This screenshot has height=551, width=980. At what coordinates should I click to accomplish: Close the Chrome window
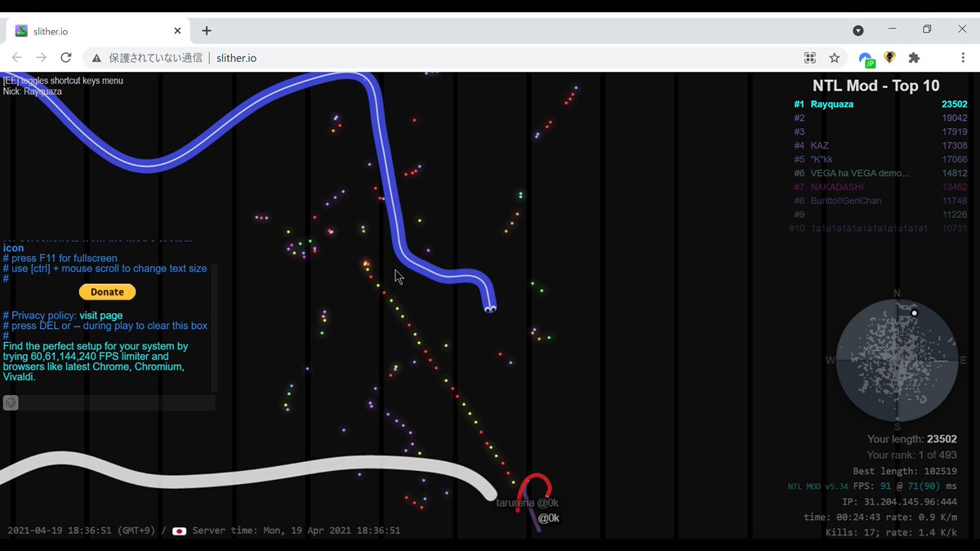pyautogui.click(x=962, y=29)
